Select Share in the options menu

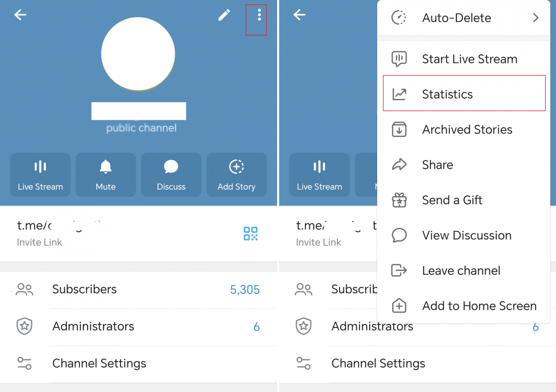[437, 165]
